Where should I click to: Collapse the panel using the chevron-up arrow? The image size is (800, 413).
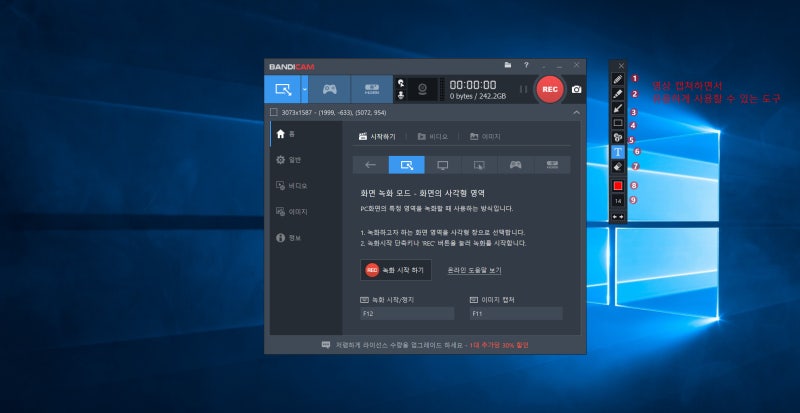click(x=577, y=112)
